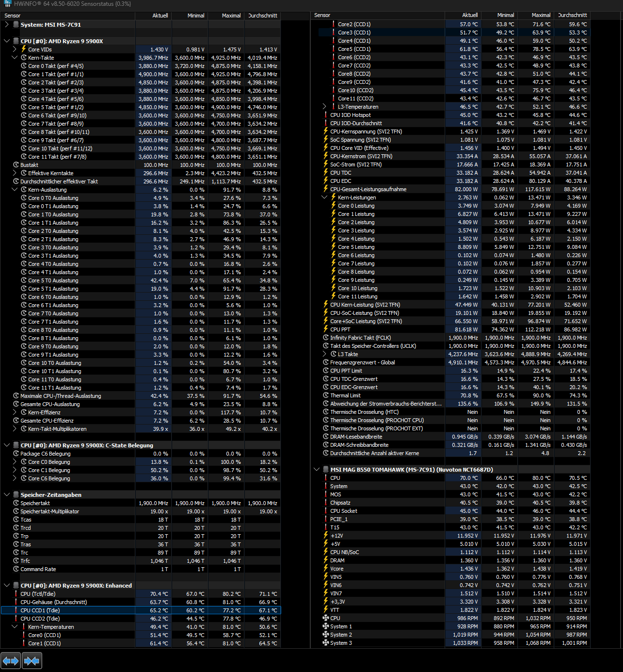Screen dimensions: 623x672
Task: Click the thermometer icon beside CPU CCD2 (Tdie)
Action: [16, 619]
